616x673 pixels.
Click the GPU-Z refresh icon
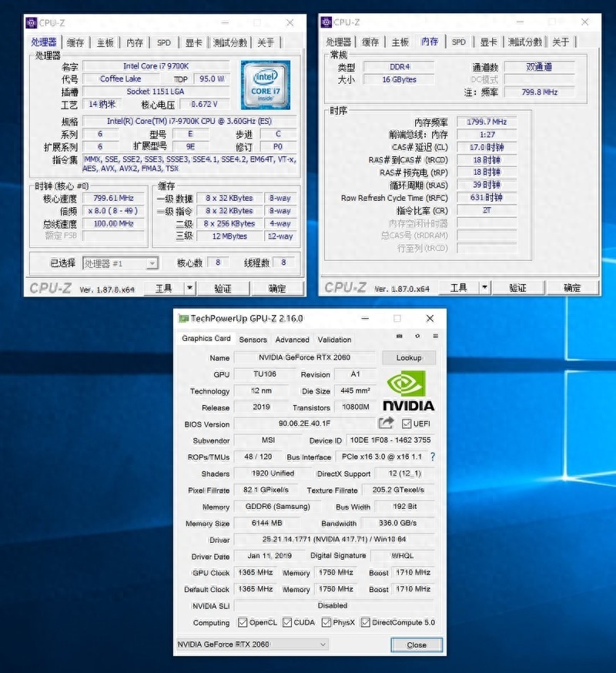click(x=417, y=336)
